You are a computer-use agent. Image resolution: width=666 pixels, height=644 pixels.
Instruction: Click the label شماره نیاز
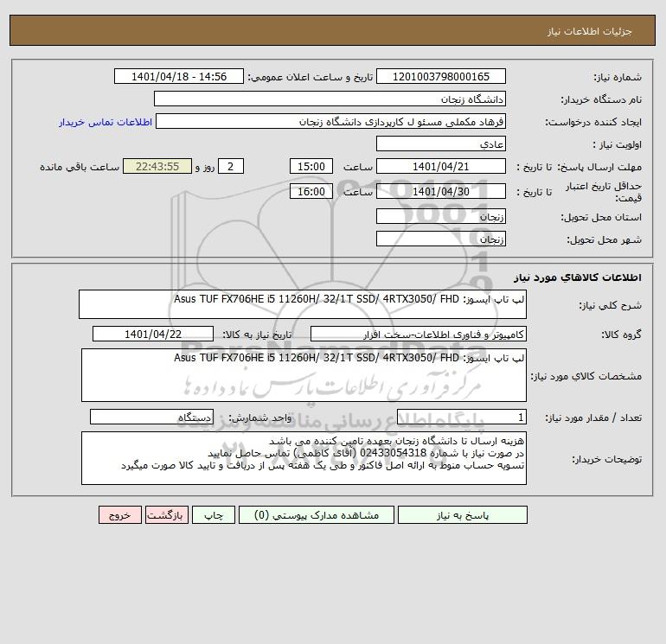point(618,77)
